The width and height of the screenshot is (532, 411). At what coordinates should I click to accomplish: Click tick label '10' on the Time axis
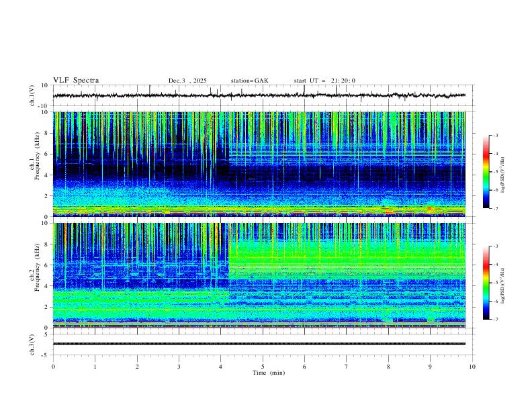click(472, 367)
